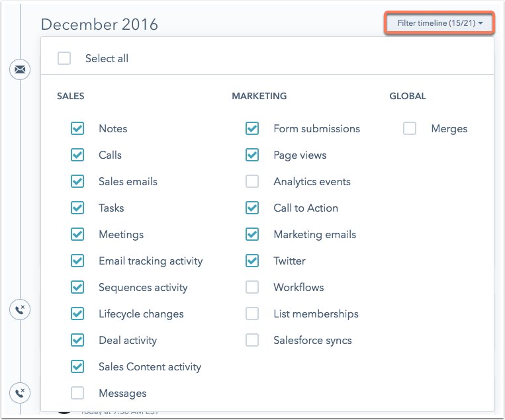Click the MARKETING section heading
The height and width of the screenshot is (420, 505).
point(259,96)
